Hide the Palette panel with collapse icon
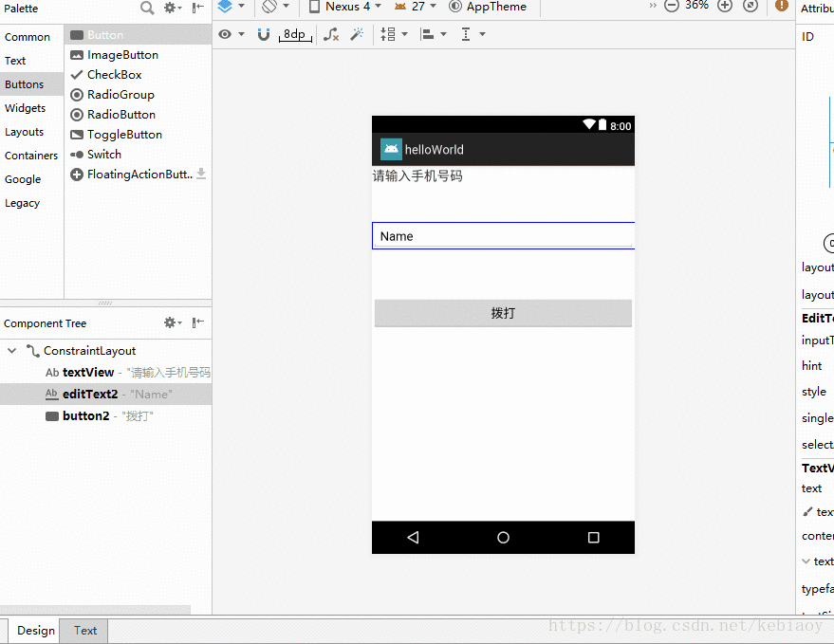Screen dimensions: 834x644 (198, 8)
